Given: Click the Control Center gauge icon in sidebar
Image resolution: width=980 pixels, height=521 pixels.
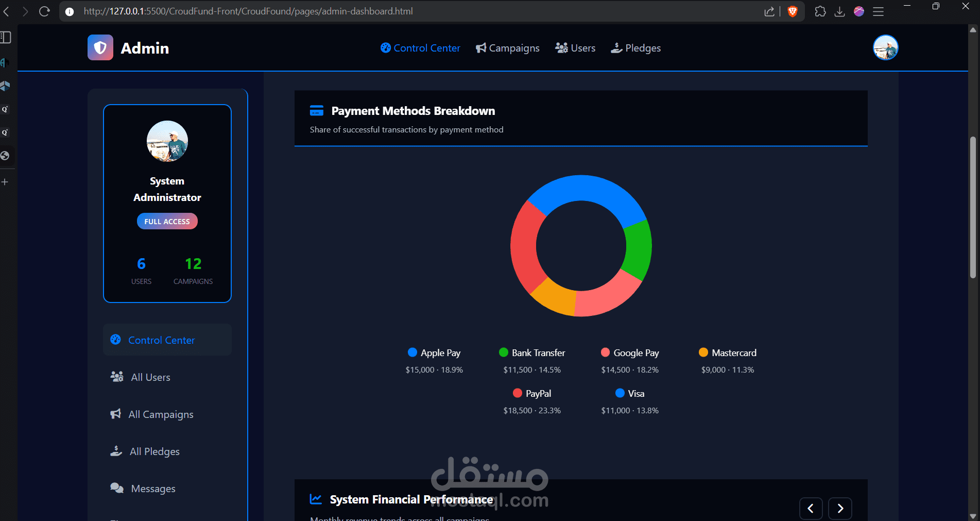Looking at the screenshot, I should pyautogui.click(x=116, y=340).
